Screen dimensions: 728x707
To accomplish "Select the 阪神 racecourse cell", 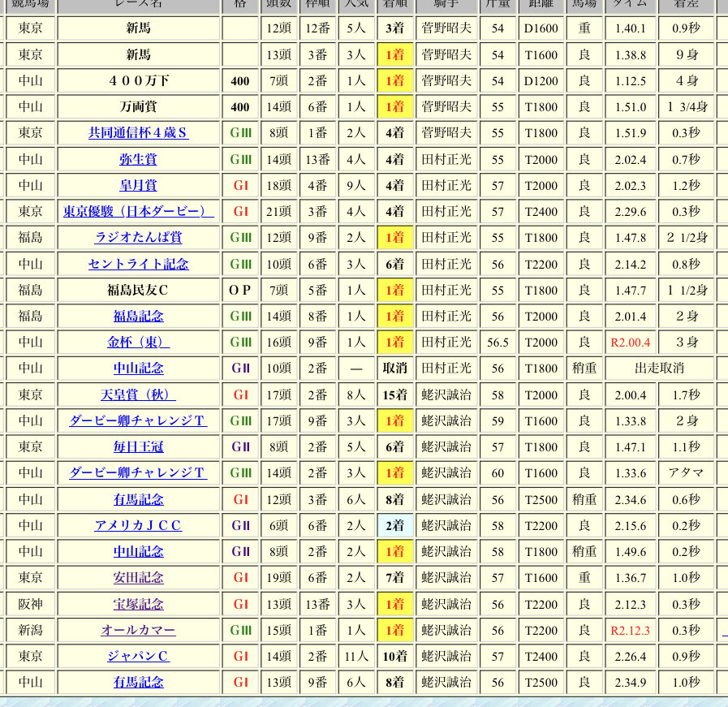I will [x=31, y=605].
